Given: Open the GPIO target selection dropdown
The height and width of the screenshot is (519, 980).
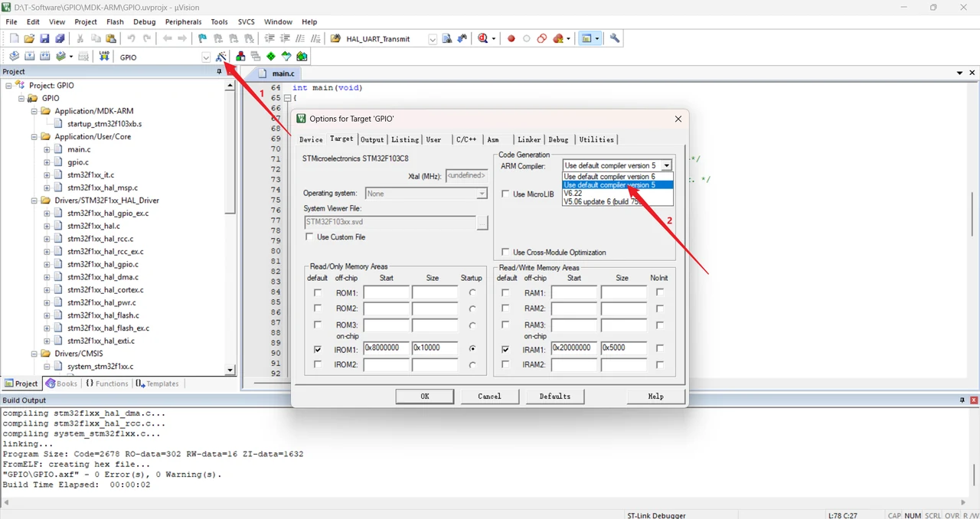Looking at the screenshot, I should 206,57.
